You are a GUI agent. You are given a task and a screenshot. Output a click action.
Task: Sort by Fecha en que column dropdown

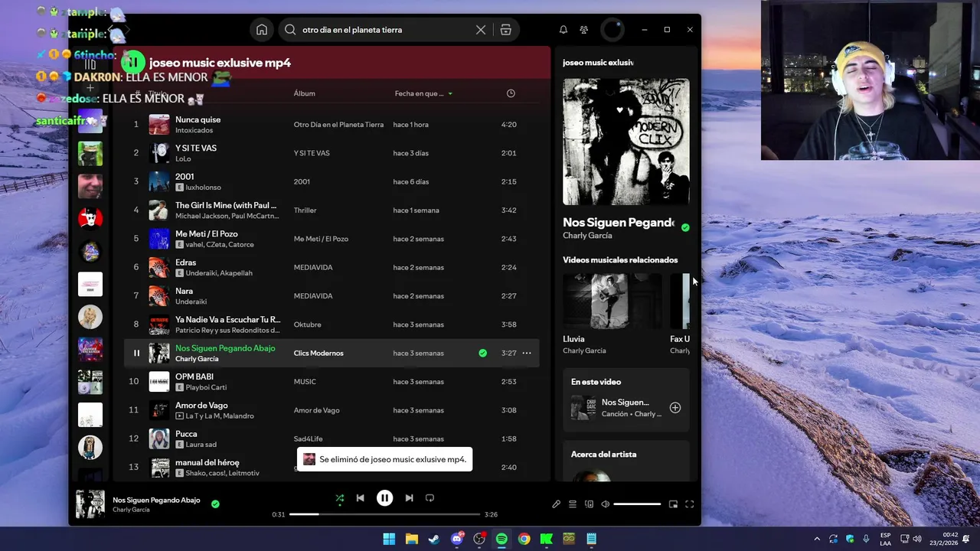point(423,93)
